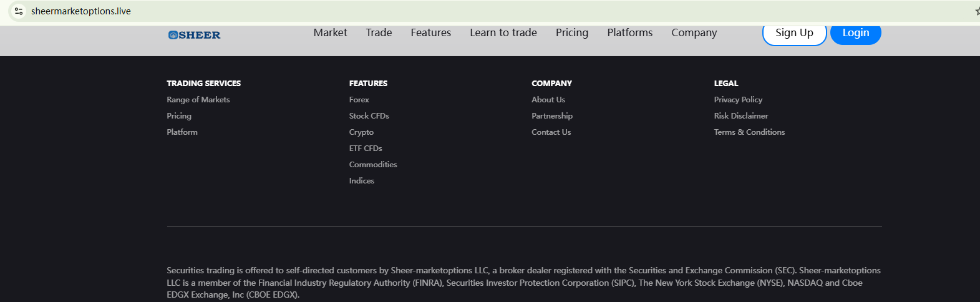Image resolution: width=980 pixels, height=302 pixels.
Task: View the Privacy Policy link
Action: 738,100
